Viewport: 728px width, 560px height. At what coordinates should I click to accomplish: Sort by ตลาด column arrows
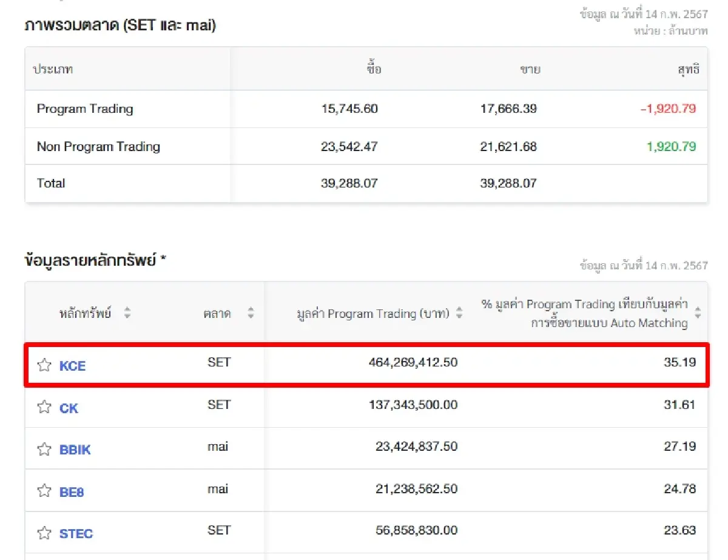(x=251, y=314)
